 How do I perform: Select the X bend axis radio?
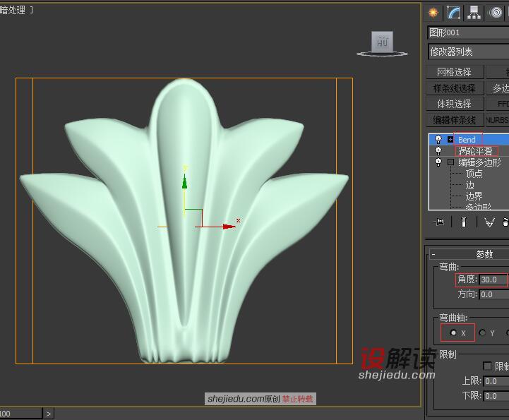(x=453, y=332)
